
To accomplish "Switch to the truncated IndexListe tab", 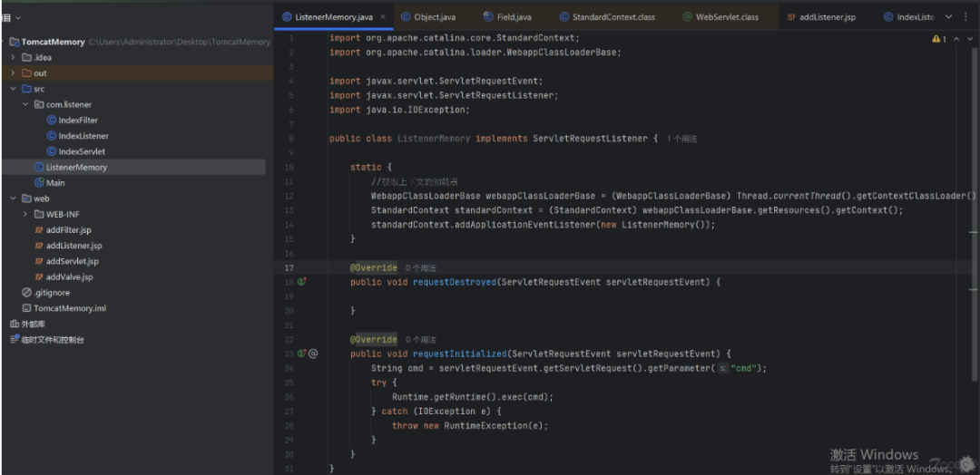I will 908,17.
